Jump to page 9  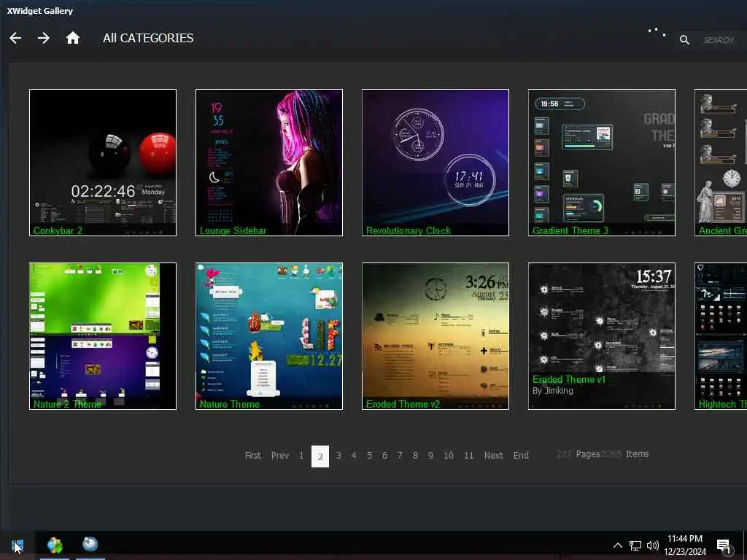(x=430, y=456)
